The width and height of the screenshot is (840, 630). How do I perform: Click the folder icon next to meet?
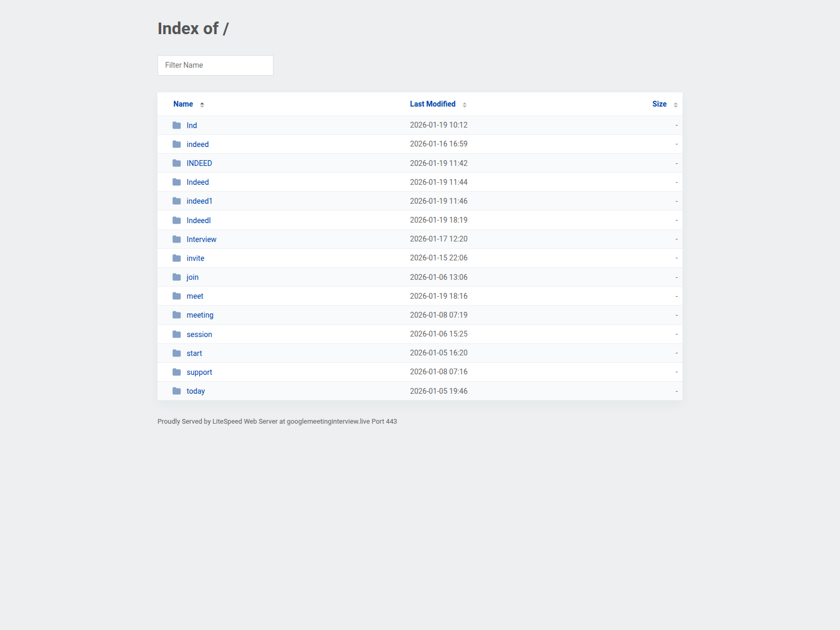pos(176,296)
